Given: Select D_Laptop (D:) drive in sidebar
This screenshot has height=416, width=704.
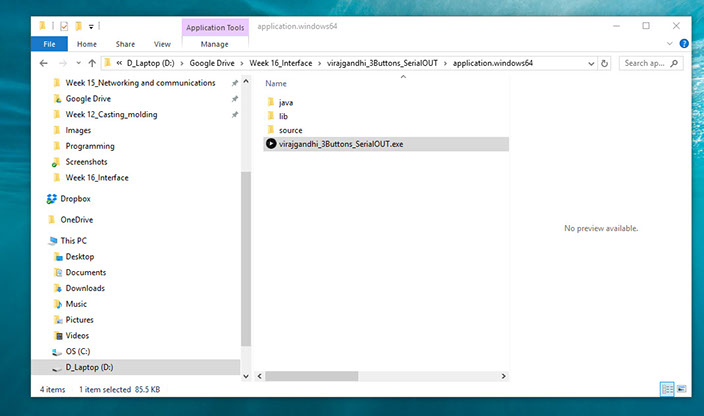Looking at the screenshot, I should [x=136, y=367].
